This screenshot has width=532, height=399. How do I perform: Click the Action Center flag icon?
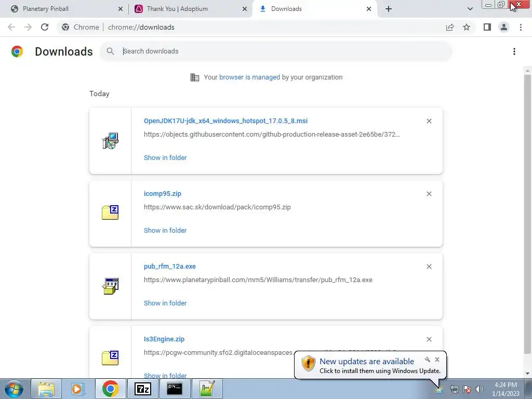[x=467, y=389]
